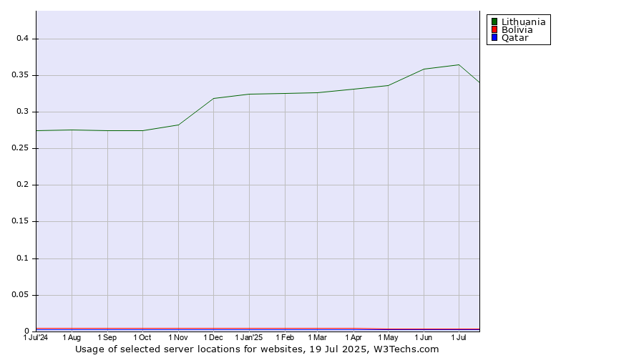Select the Bolivia legend label

point(517,29)
